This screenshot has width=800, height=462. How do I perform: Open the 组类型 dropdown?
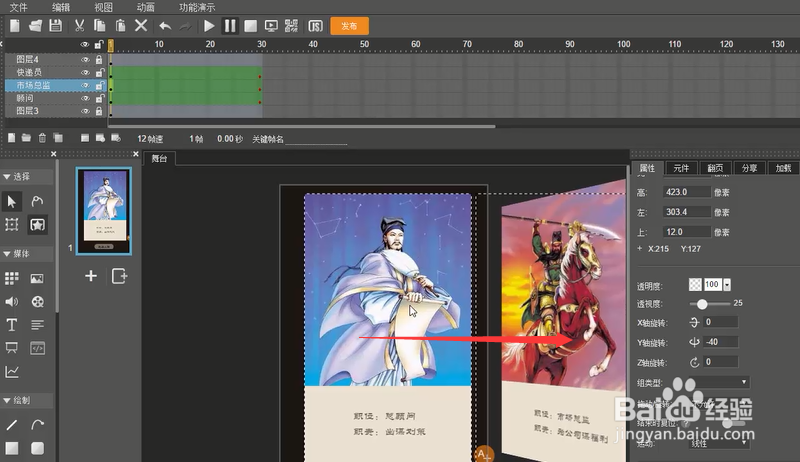point(718,382)
